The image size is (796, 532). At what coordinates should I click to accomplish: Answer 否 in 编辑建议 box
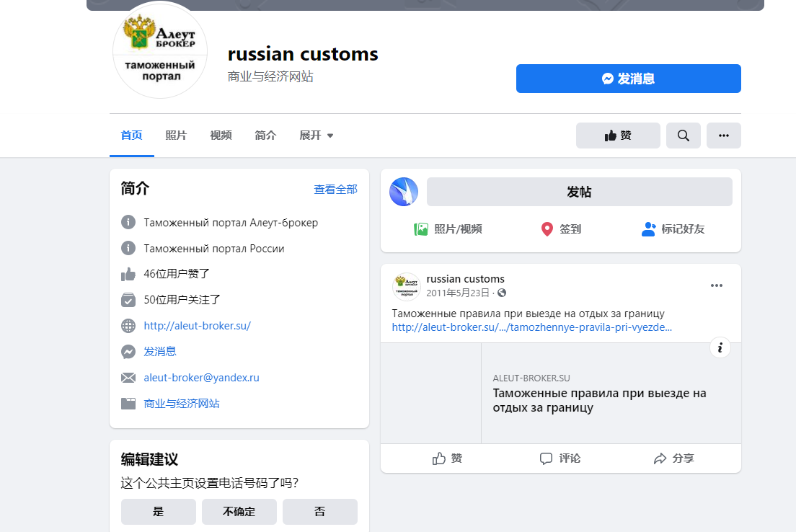click(320, 512)
